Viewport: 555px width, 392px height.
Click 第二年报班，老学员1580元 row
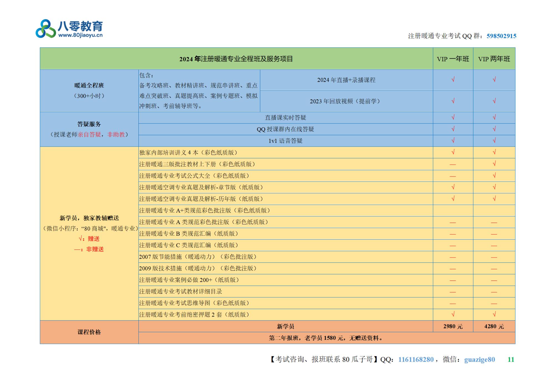[x=327, y=338]
